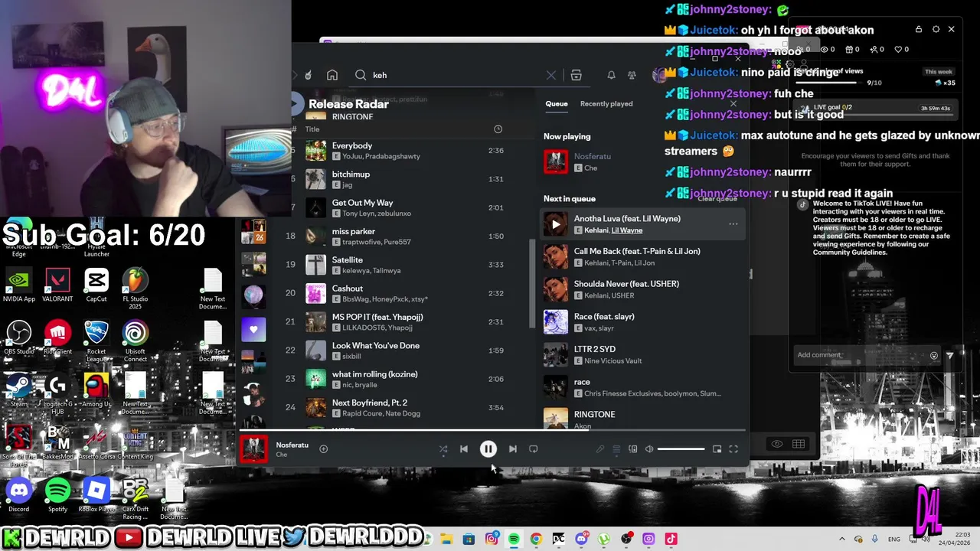Open the Lil Wayne artist link in queue

[627, 230]
